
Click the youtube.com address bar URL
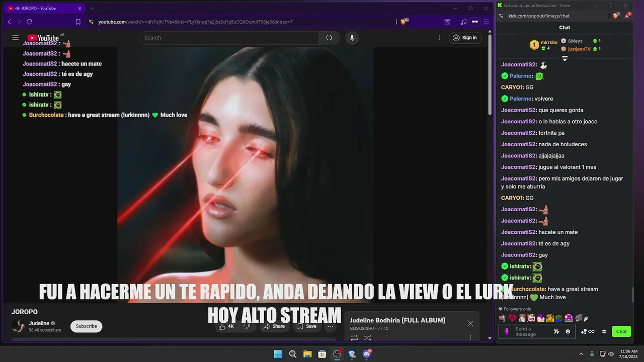(195, 22)
